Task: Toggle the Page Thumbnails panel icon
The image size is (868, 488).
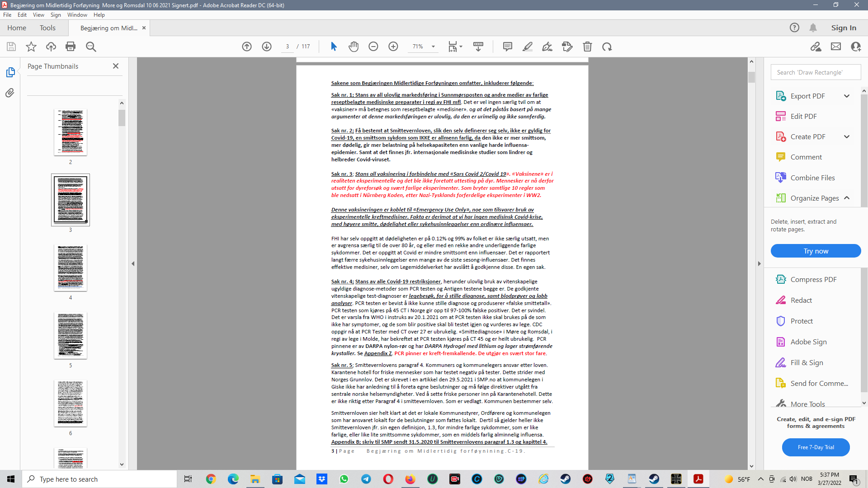Action: pyautogui.click(x=10, y=72)
